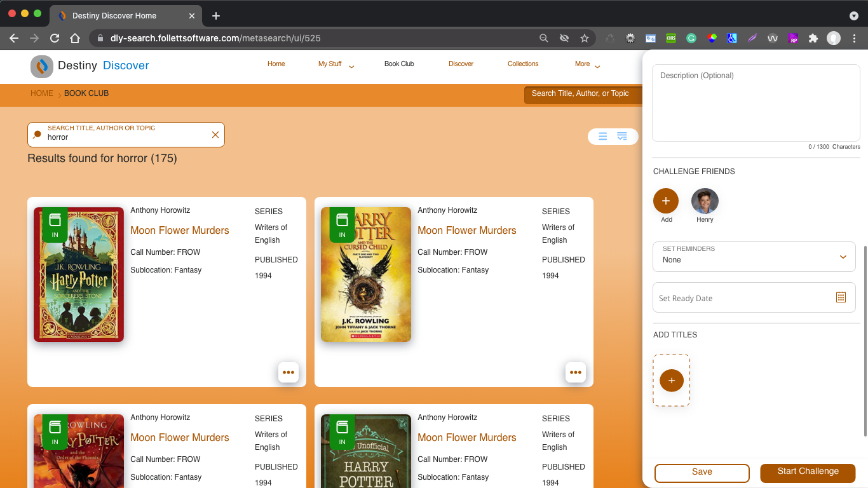Open the Moon Flower Murders title on the Cursed Child card
The width and height of the screenshot is (868, 488).
coord(467,231)
